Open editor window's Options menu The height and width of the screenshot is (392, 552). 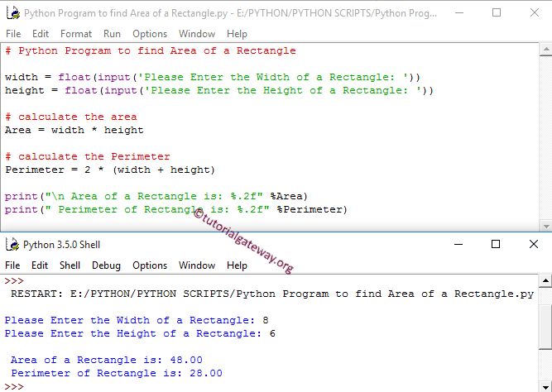tap(150, 34)
